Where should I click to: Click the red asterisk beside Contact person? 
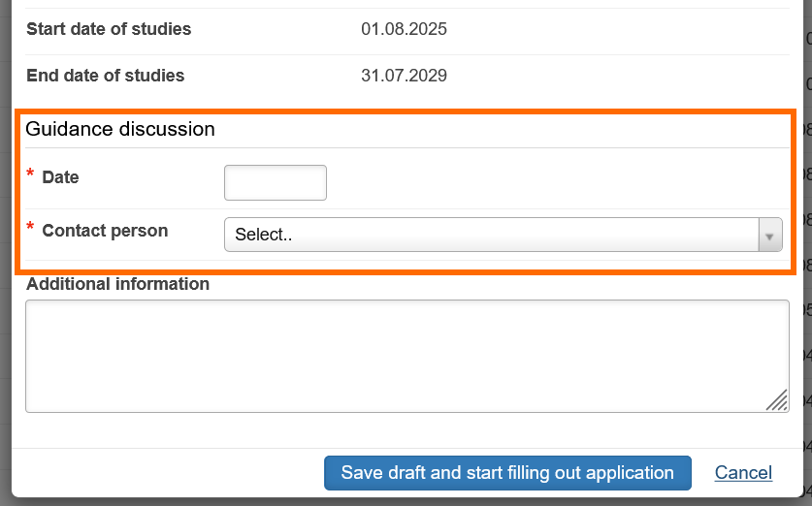(30, 228)
